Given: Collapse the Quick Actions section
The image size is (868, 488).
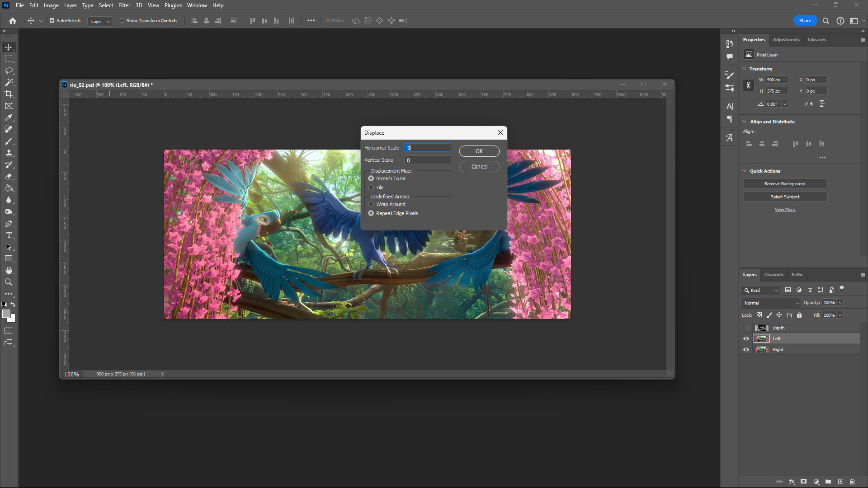Looking at the screenshot, I should click(744, 171).
